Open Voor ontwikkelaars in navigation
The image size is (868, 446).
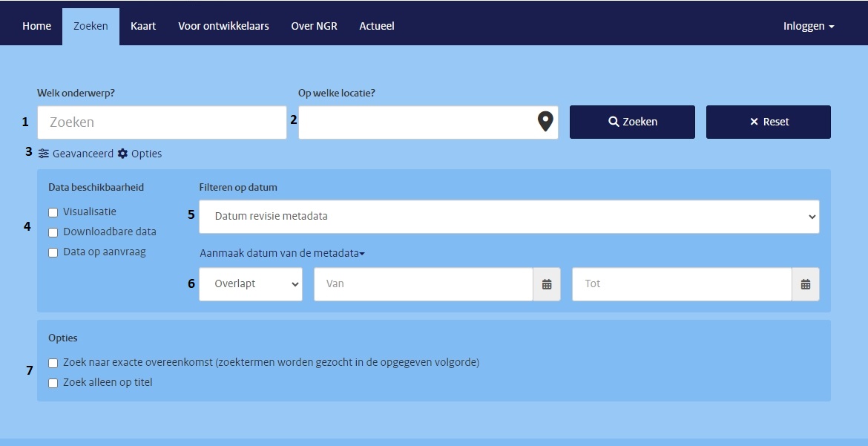(x=223, y=26)
